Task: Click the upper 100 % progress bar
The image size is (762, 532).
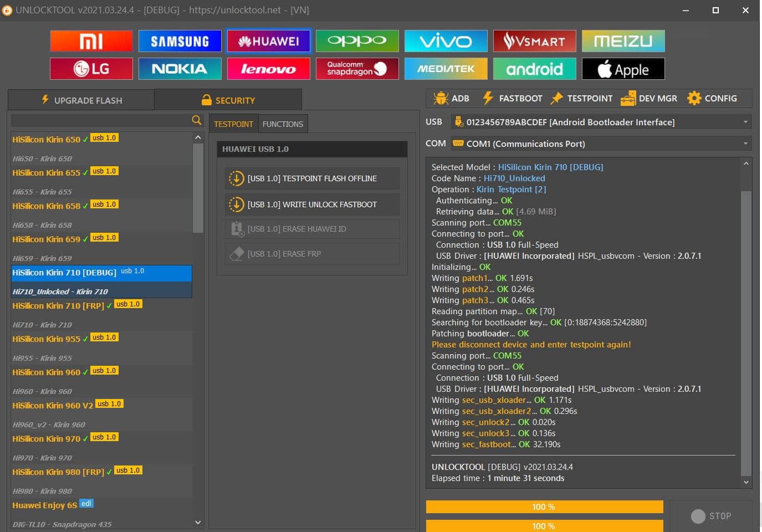Action: pos(544,507)
